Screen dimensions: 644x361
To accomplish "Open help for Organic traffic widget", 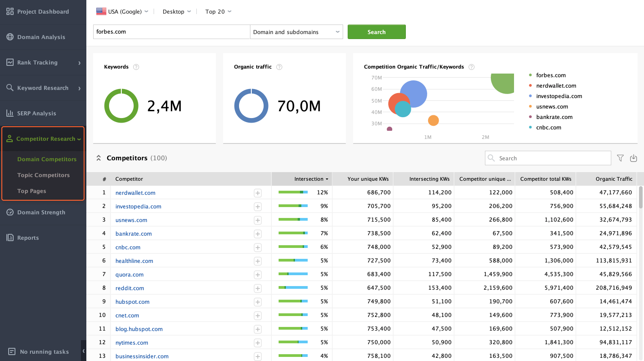I will (x=280, y=67).
